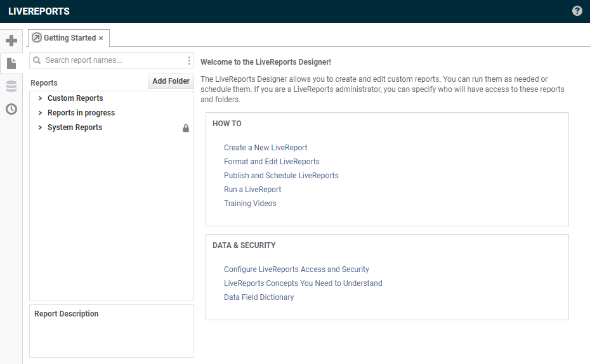Screen dimensions: 590x364
Task: Open the search options three-dot menu
Action: (x=189, y=60)
